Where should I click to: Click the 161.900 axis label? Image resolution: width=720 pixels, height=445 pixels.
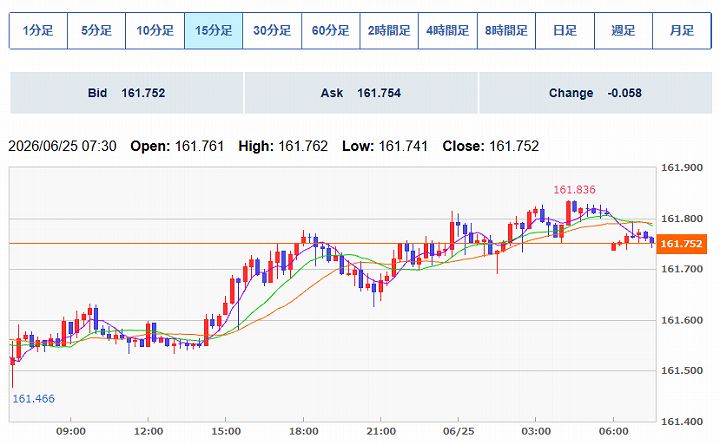[x=681, y=168]
